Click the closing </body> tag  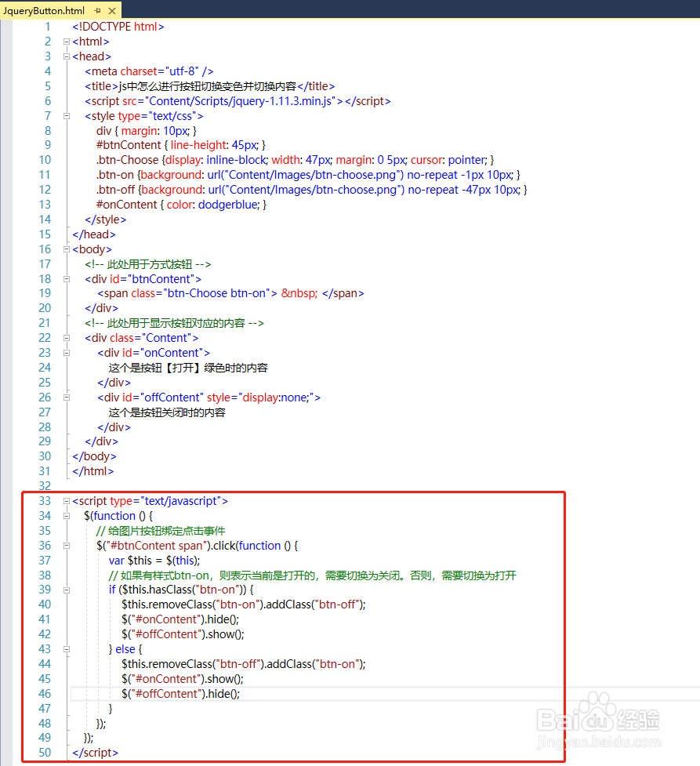94,456
